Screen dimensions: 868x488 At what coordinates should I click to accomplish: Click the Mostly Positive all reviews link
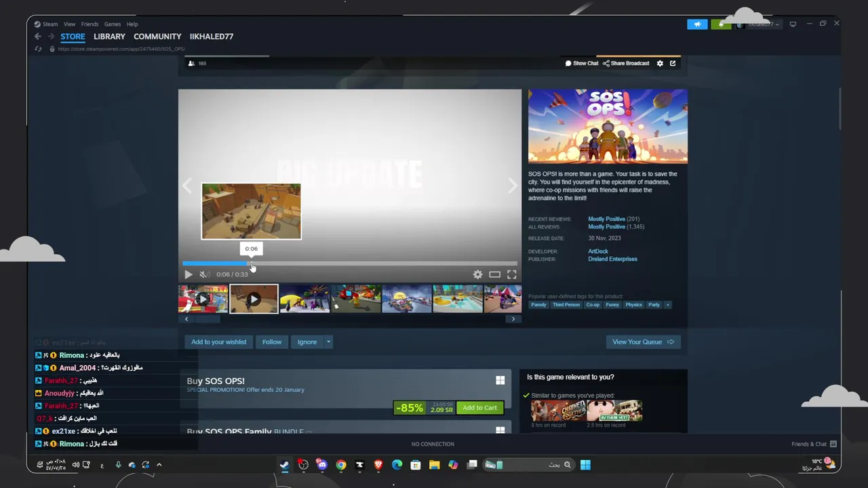[x=606, y=226]
